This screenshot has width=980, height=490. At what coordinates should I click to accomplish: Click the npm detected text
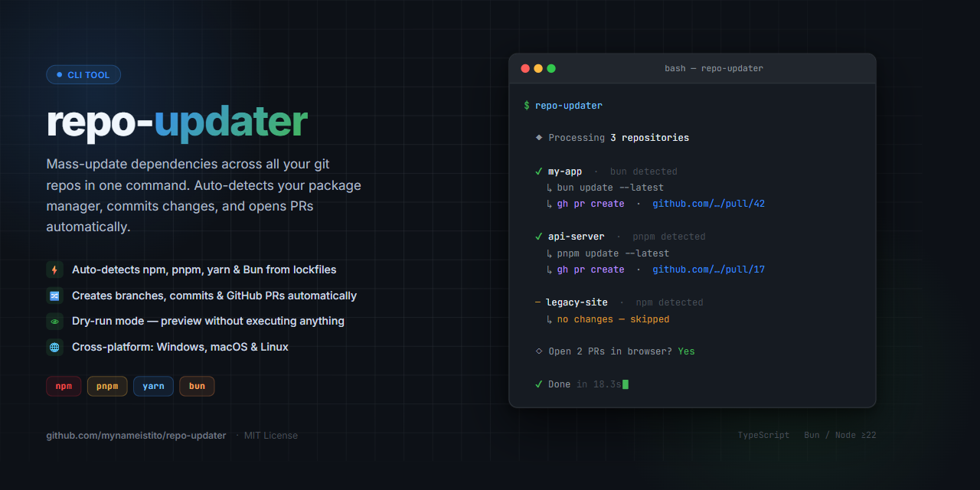pos(669,302)
